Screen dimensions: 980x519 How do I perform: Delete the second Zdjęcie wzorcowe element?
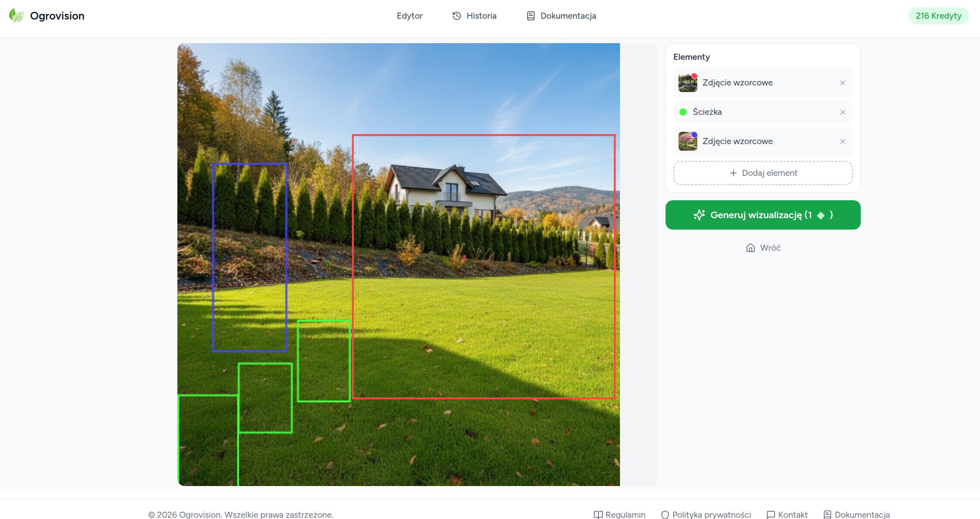[x=842, y=142]
